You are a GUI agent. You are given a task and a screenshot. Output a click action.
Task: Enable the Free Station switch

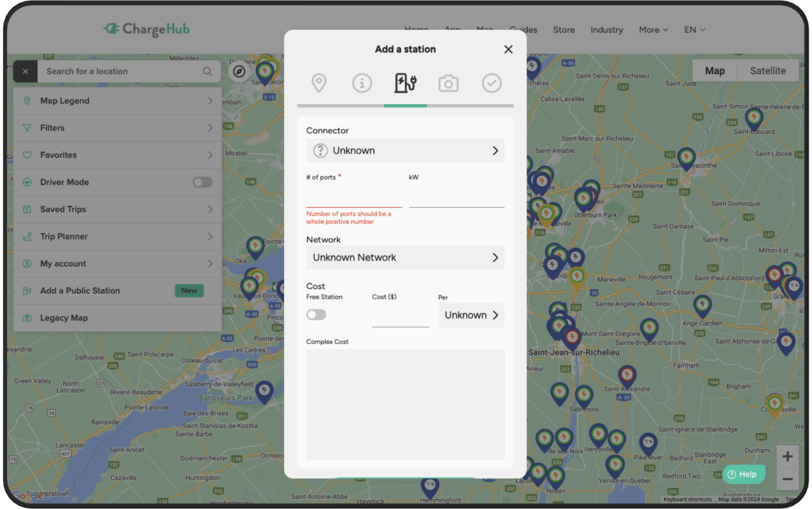(x=316, y=314)
